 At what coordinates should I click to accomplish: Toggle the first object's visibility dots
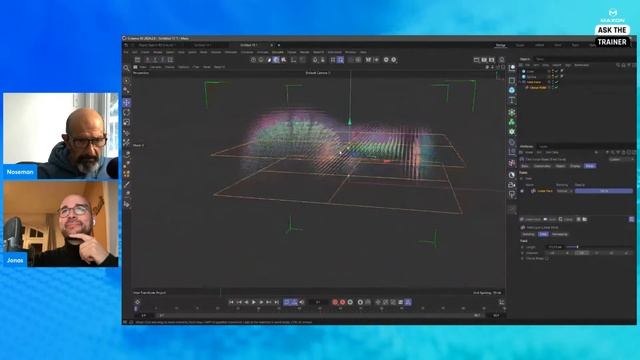click(x=553, y=71)
